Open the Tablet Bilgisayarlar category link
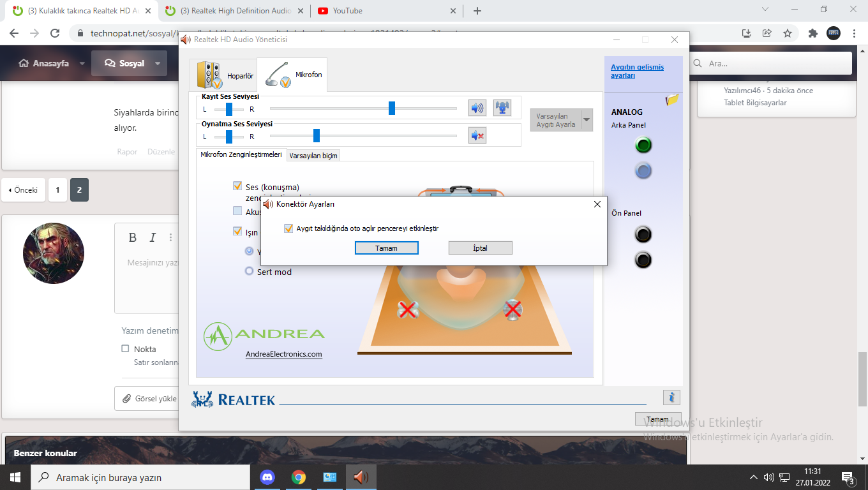Image resolution: width=868 pixels, height=490 pixels. point(755,103)
